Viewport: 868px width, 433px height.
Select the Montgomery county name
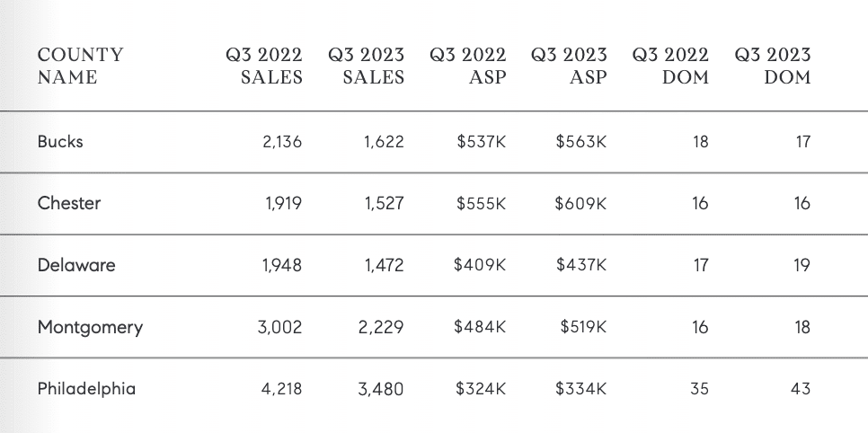pos(90,327)
